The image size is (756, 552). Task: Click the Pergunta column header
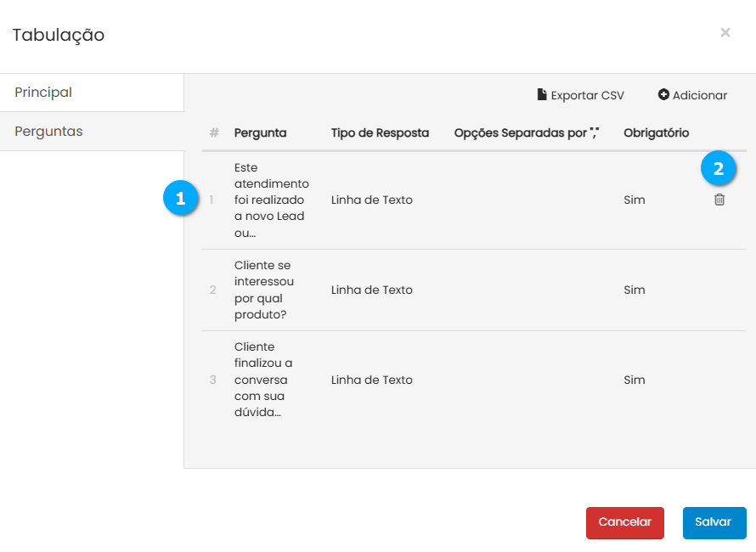coord(260,133)
